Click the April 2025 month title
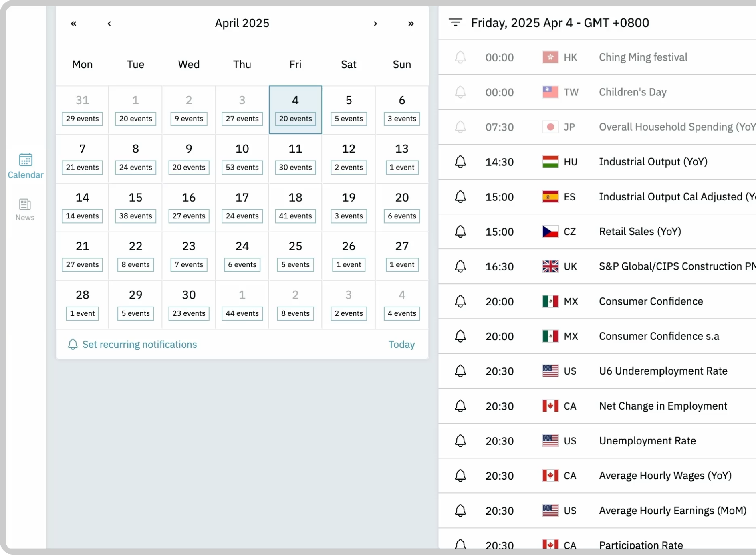756x555 pixels. point(242,23)
